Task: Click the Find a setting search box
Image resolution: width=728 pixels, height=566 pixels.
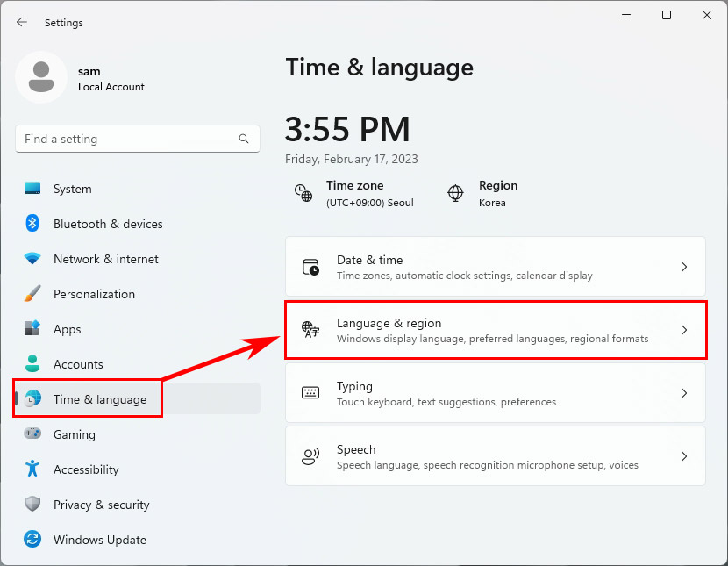Action: pyautogui.click(x=137, y=139)
